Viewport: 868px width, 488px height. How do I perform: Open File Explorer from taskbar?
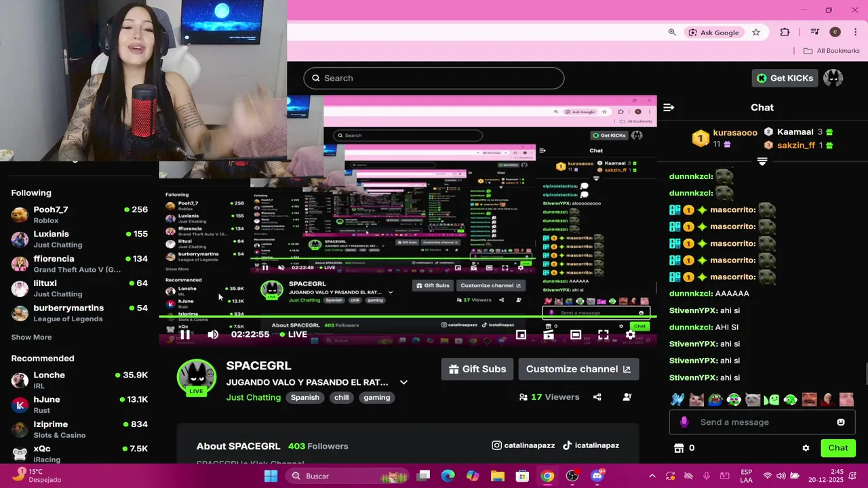[x=498, y=476]
